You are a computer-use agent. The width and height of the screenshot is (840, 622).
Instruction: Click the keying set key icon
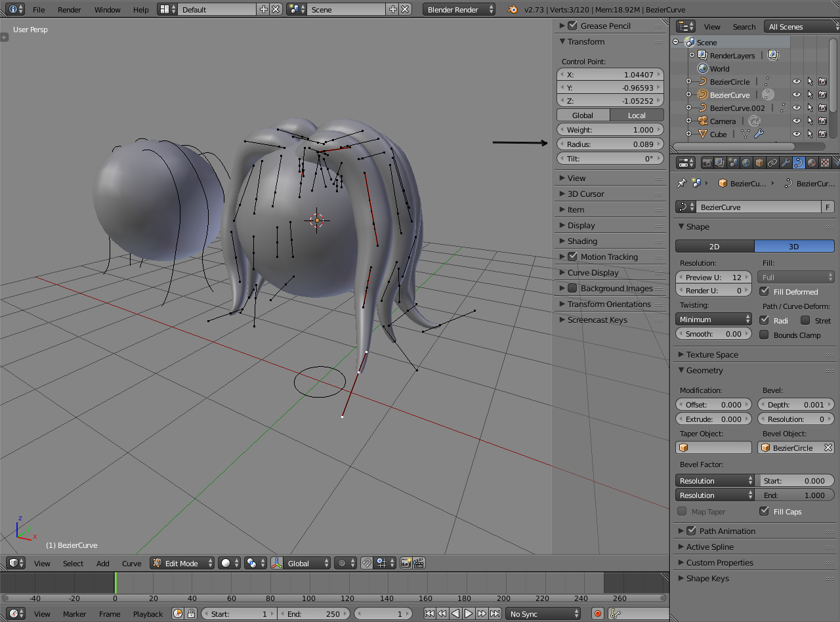(616, 613)
